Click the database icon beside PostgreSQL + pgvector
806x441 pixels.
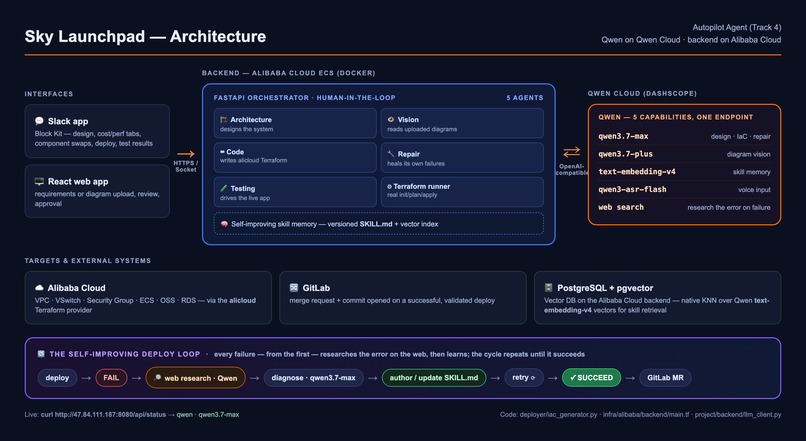pos(548,288)
